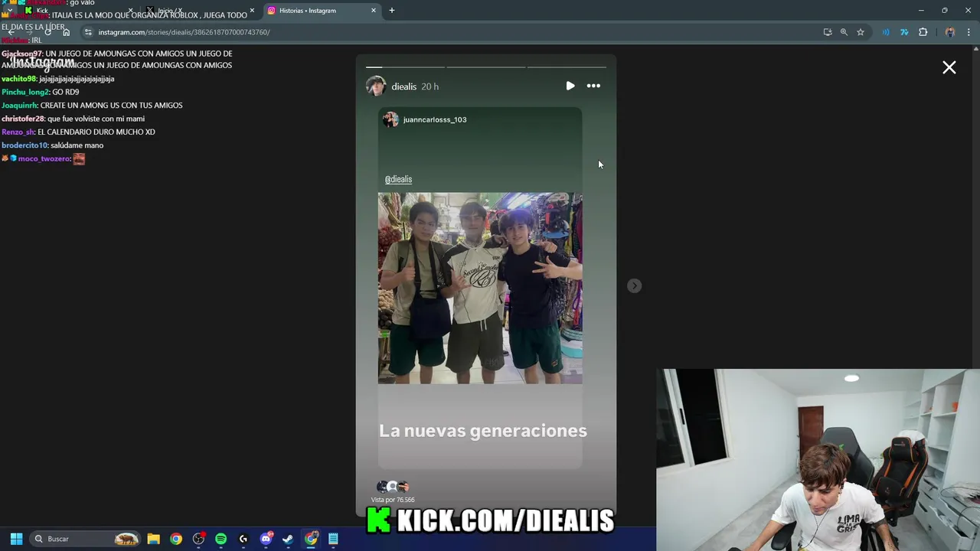Open the story options three-dots menu

click(x=593, y=86)
